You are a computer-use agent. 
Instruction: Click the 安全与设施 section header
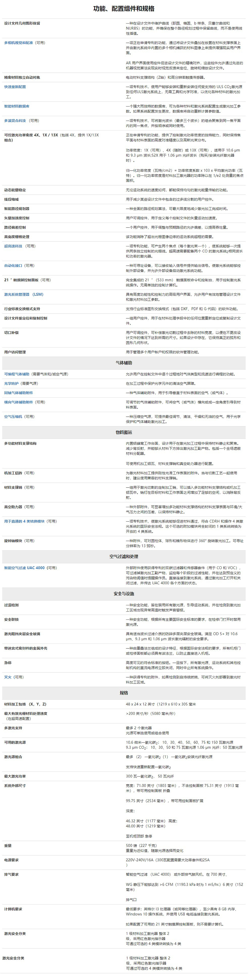124,594
